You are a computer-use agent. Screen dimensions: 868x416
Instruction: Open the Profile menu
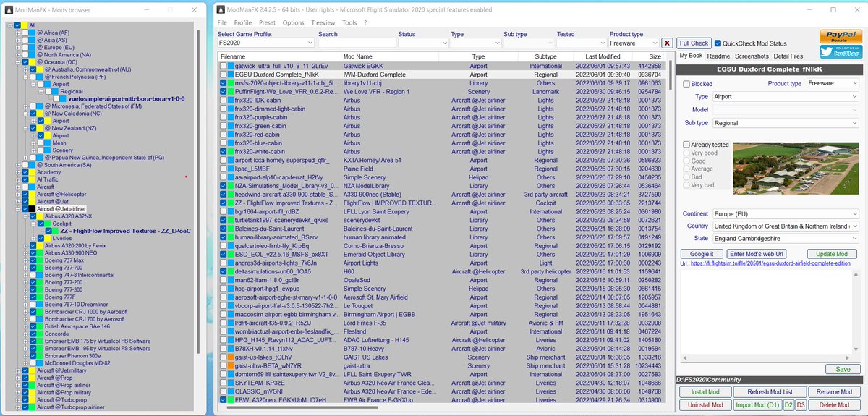[243, 23]
